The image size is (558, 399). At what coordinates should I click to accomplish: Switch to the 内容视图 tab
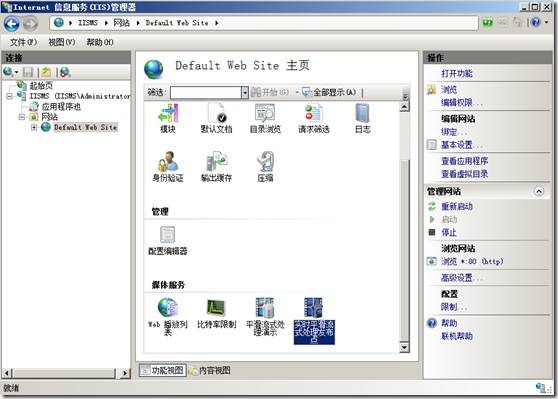point(210,371)
